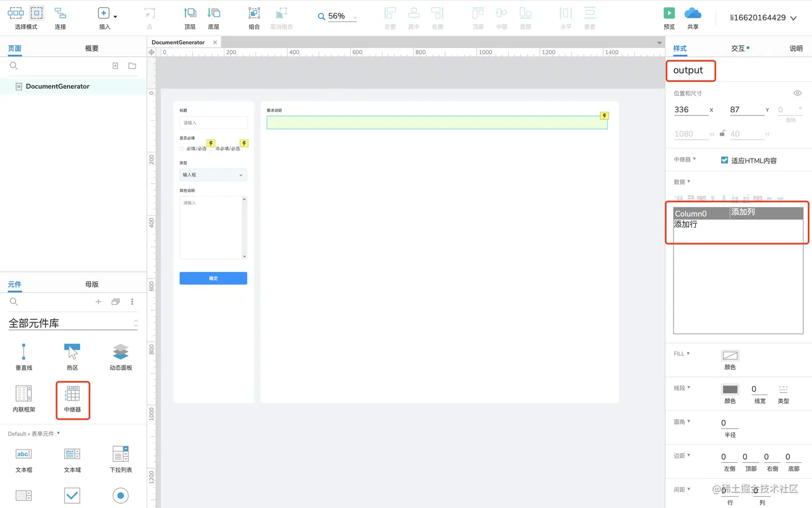The width and height of the screenshot is (812, 508).
Task: Open the 56% zoom level dropdown
Action: click(x=355, y=17)
